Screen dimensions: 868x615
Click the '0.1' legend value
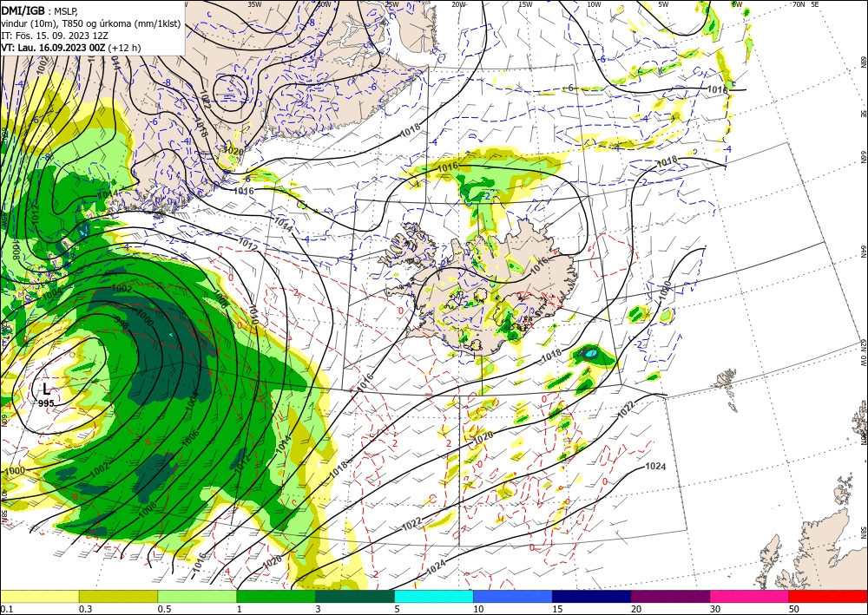(x=6, y=609)
